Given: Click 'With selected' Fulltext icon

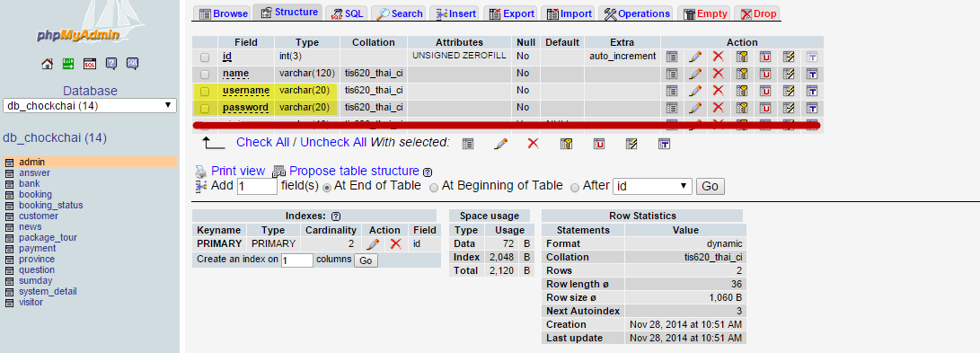Looking at the screenshot, I should click(665, 144).
